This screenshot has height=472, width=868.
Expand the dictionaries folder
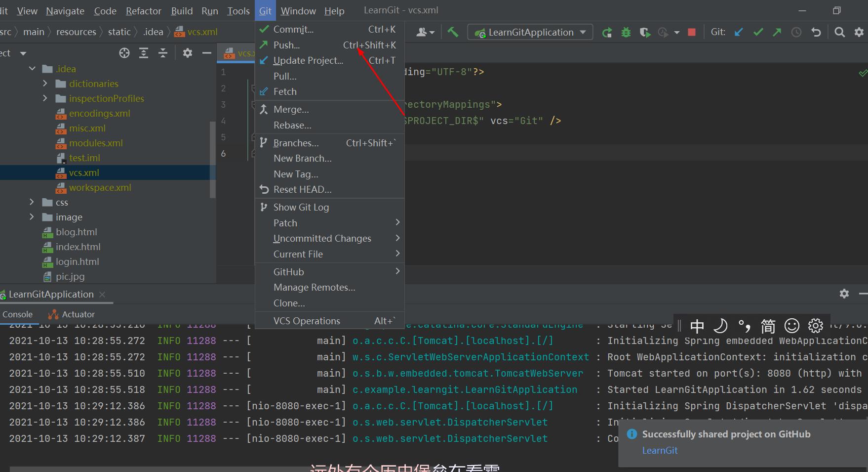click(x=45, y=84)
